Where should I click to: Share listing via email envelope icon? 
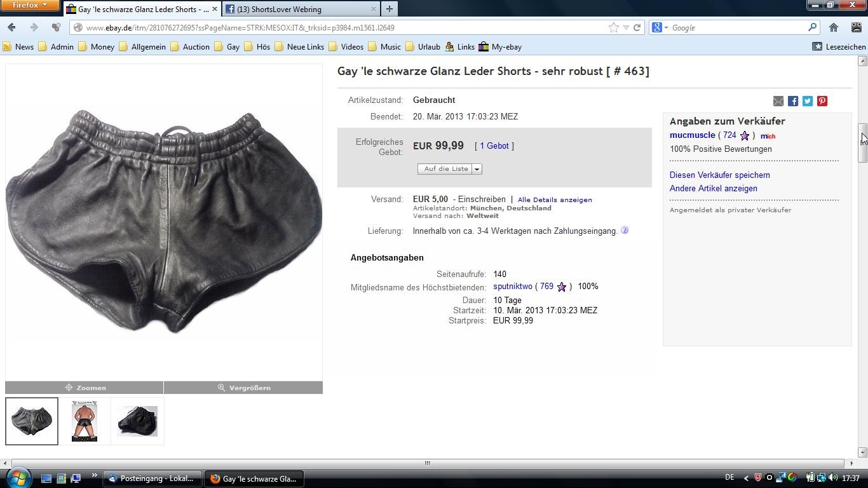(778, 101)
